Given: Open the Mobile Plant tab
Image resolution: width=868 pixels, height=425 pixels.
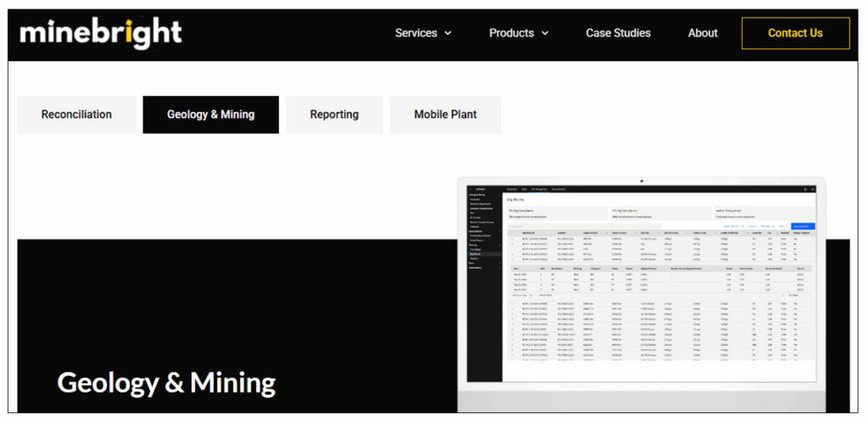Looking at the screenshot, I should pyautogui.click(x=446, y=115).
